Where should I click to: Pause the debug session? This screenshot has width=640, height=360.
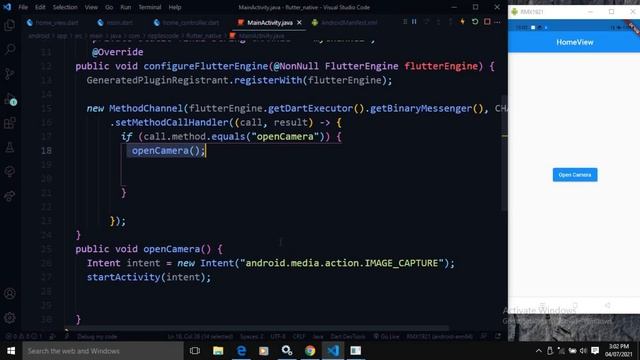[414, 22]
